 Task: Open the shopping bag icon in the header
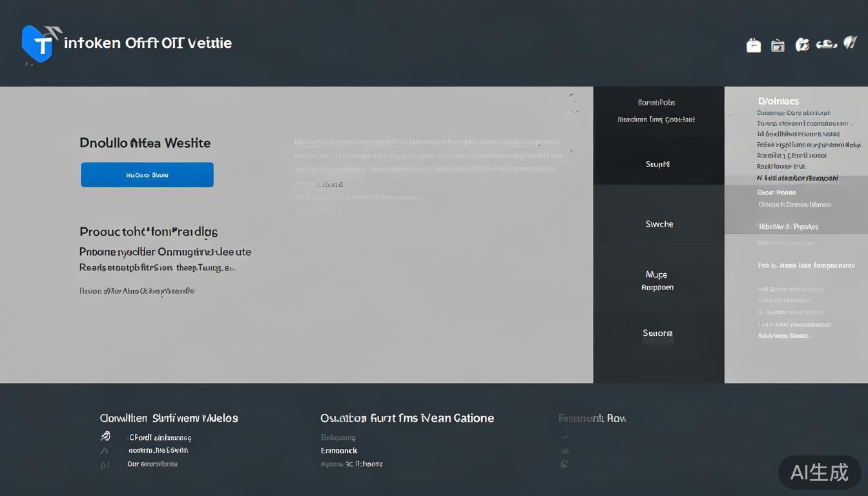(x=753, y=45)
